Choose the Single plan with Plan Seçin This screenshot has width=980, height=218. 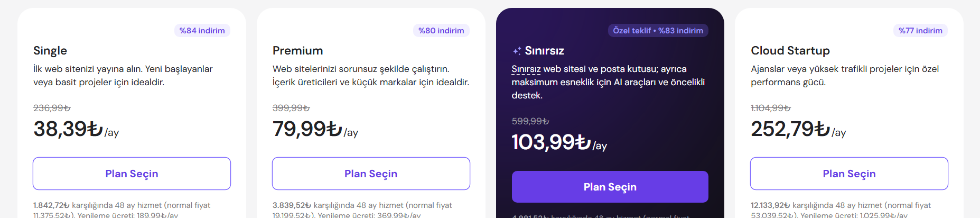point(132,174)
